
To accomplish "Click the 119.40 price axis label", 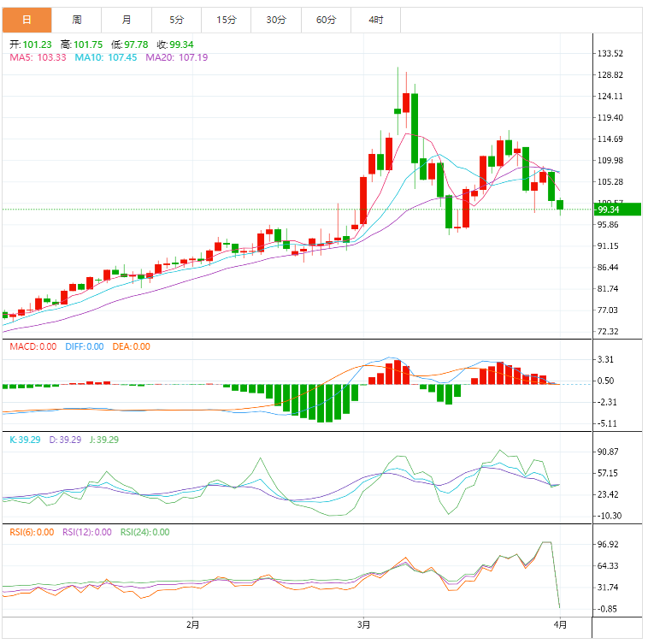I will [x=610, y=118].
